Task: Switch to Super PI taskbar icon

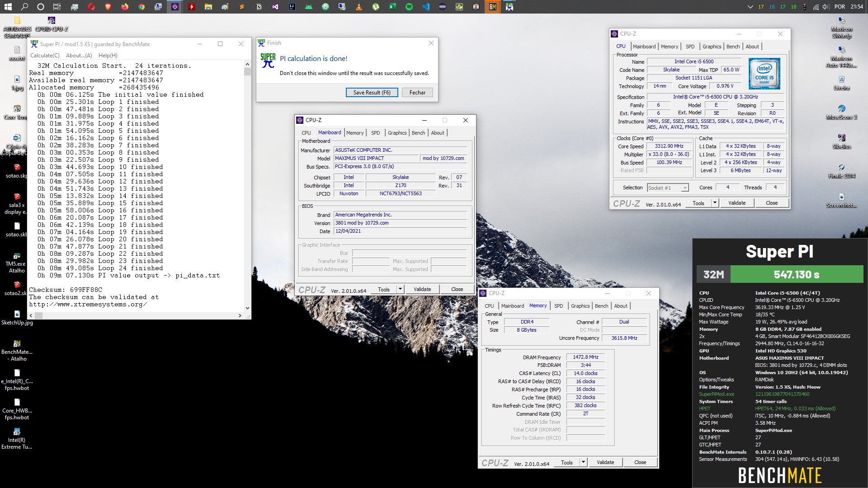Action: tap(509, 7)
